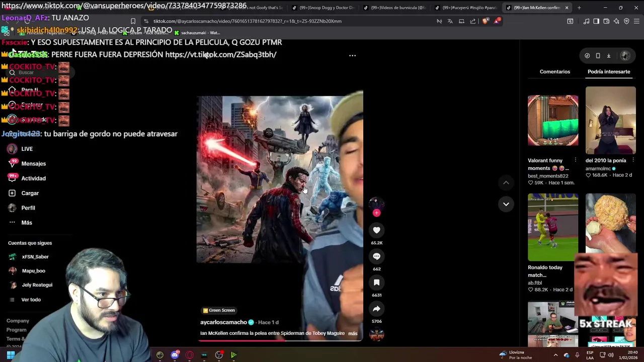The width and height of the screenshot is (644, 362).
Task: Switch to the 'Snoop Dogg y Doctor Dre' tab
Action: 323,8
